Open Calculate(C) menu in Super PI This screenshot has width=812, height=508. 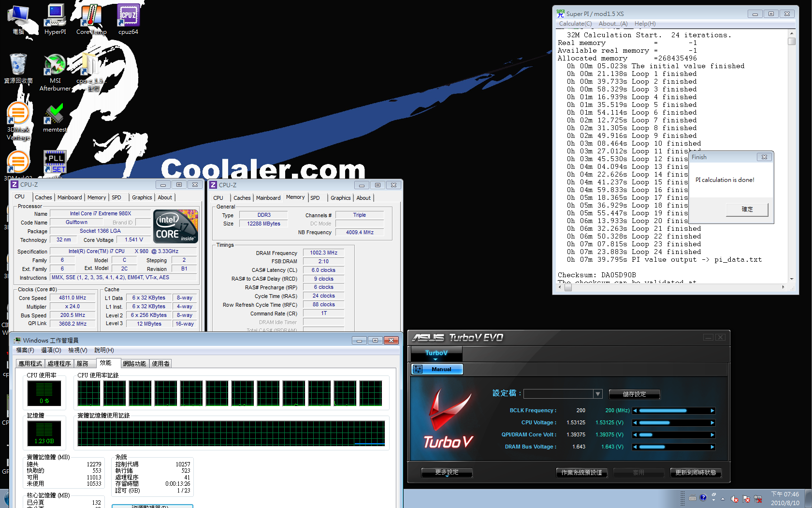tap(575, 24)
